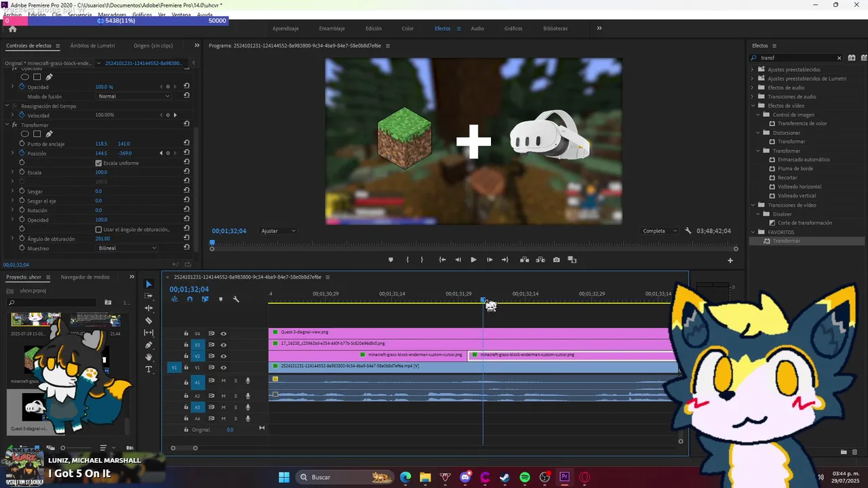Toggle the fx switch for Transformar effect
This screenshot has width=868, height=488.
14,125
